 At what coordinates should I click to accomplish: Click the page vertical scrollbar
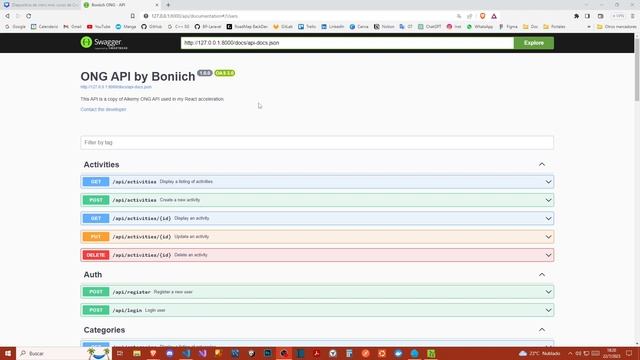(x=637, y=69)
